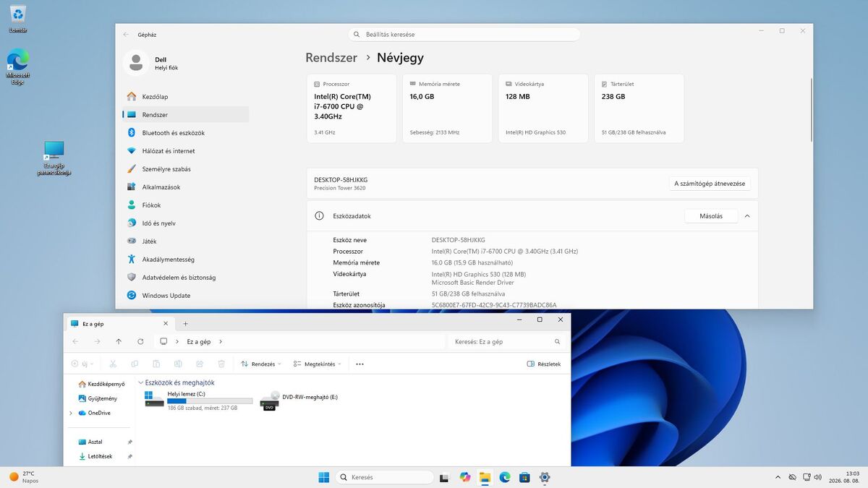The height and width of the screenshot is (488, 868).
Task: Click Explorer back arrow
Action: (75, 341)
